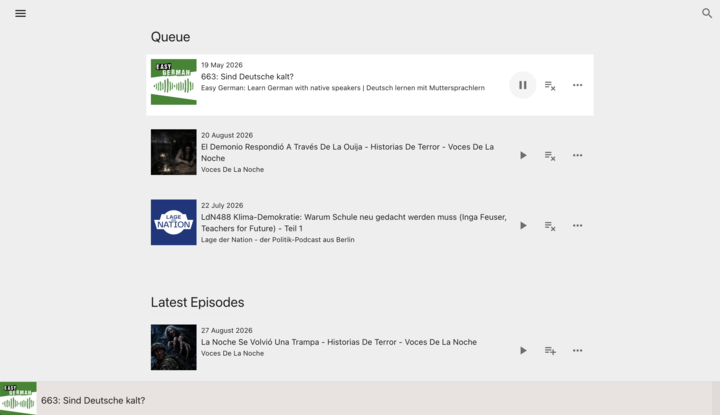Open Easy German: Learn German with native speakers podcast
This screenshot has width=720, height=415.
[x=343, y=88]
